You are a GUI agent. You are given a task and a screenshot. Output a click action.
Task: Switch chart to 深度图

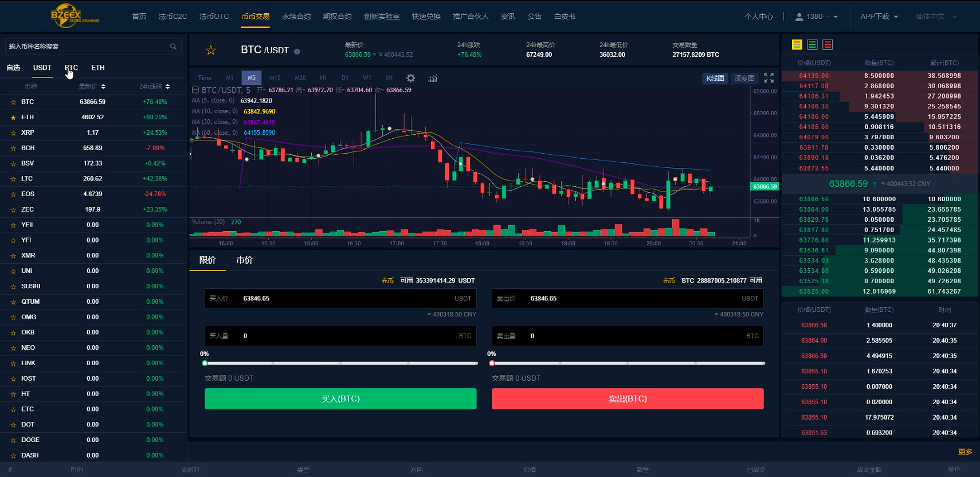[744, 79]
